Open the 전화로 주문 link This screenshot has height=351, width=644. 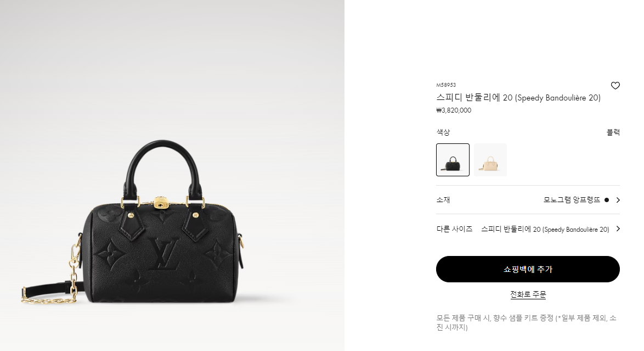point(528,294)
